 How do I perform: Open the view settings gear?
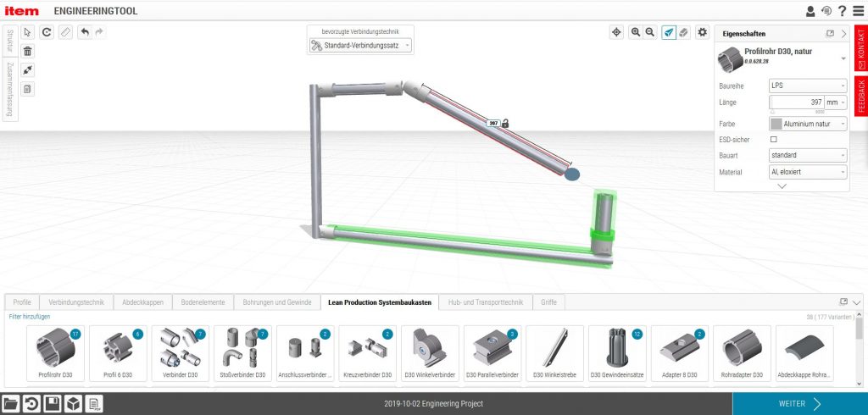[702, 32]
